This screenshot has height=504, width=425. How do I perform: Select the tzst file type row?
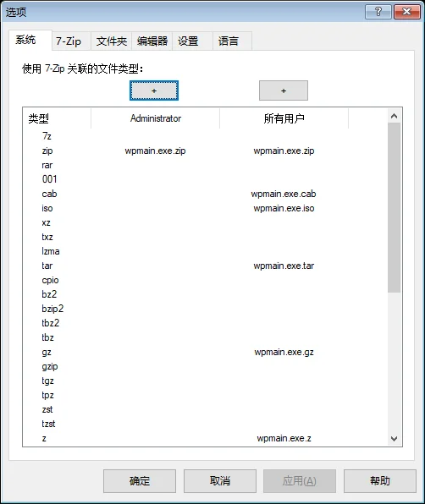205,424
